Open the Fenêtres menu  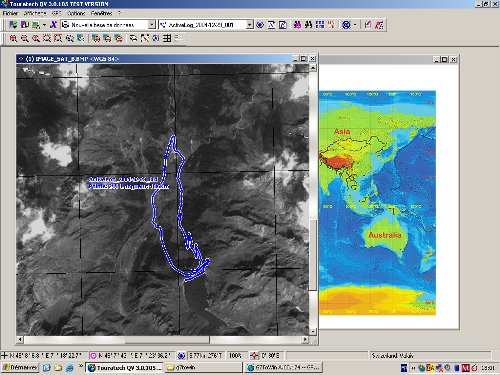[101, 13]
